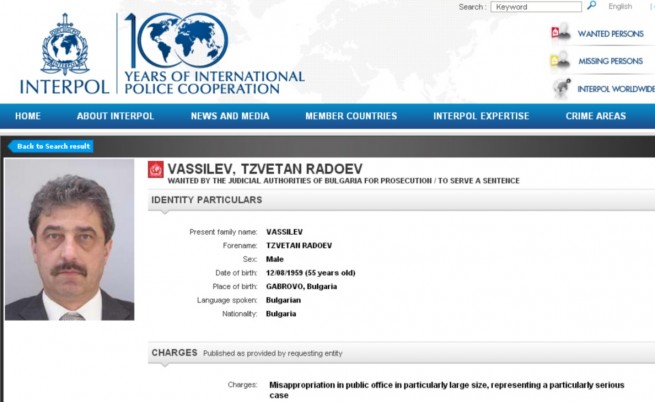
Task: Open the CRIME AREAS menu
Action: (596, 116)
